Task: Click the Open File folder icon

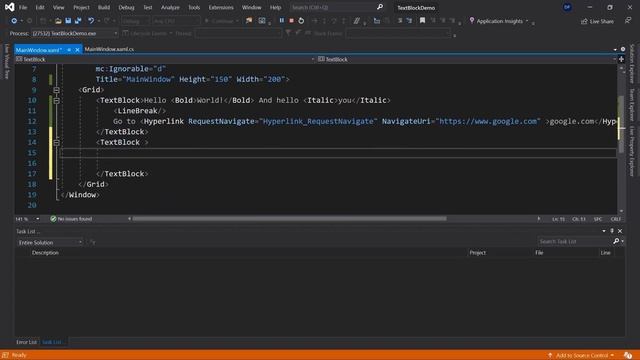Action: [58, 21]
